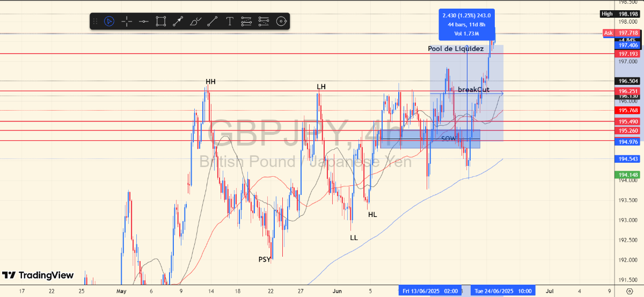
Task: Select the rectangle drawing tool
Action: pyautogui.click(x=161, y=21)
